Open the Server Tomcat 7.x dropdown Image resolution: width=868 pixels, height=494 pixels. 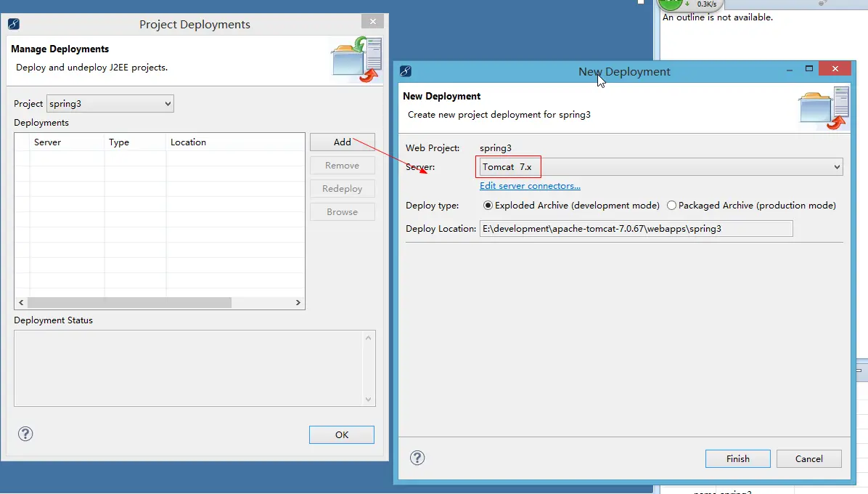[x=661, y=166]
